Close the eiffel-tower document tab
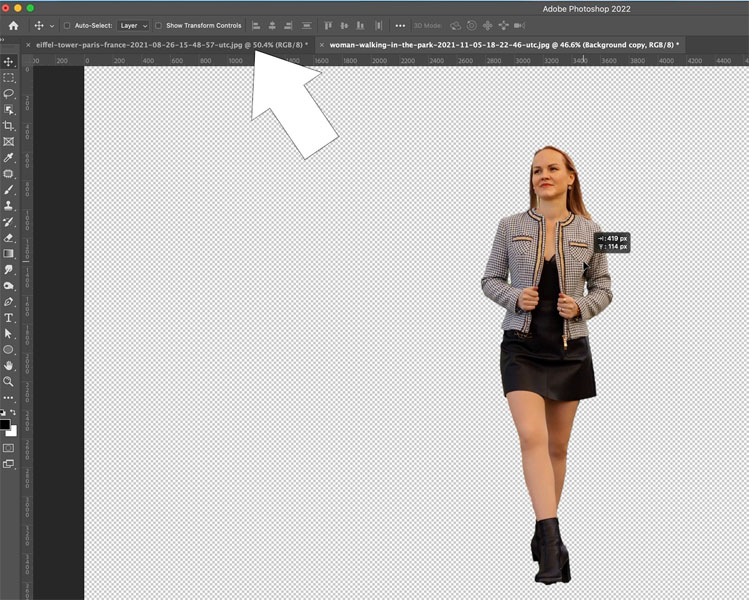The image size is (749, 600). tap(28, 45)
